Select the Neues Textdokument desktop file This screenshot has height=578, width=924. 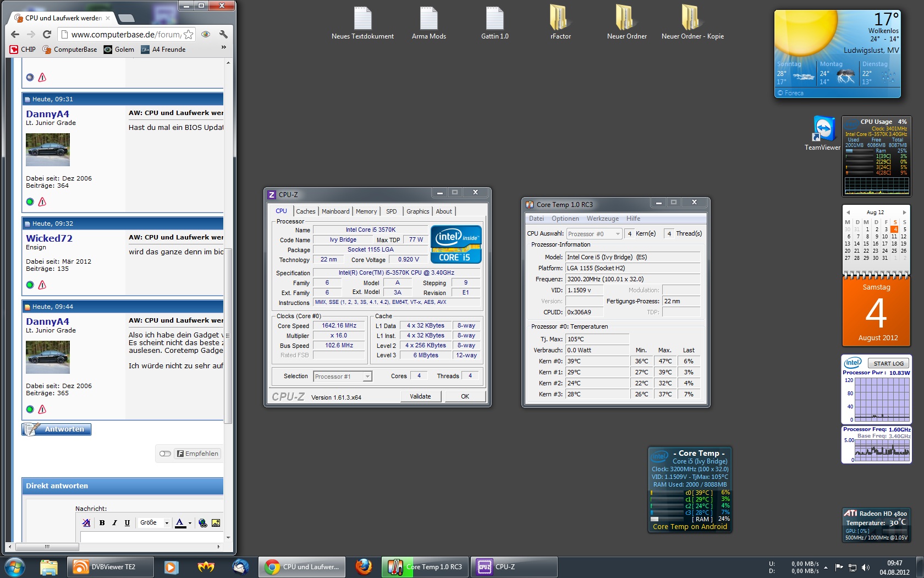[x=363, y=23]
